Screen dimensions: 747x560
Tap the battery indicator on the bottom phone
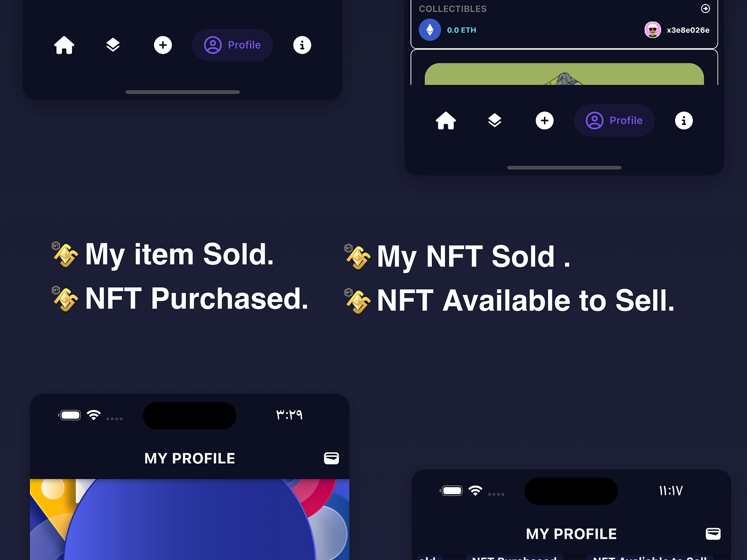point(70,414)
